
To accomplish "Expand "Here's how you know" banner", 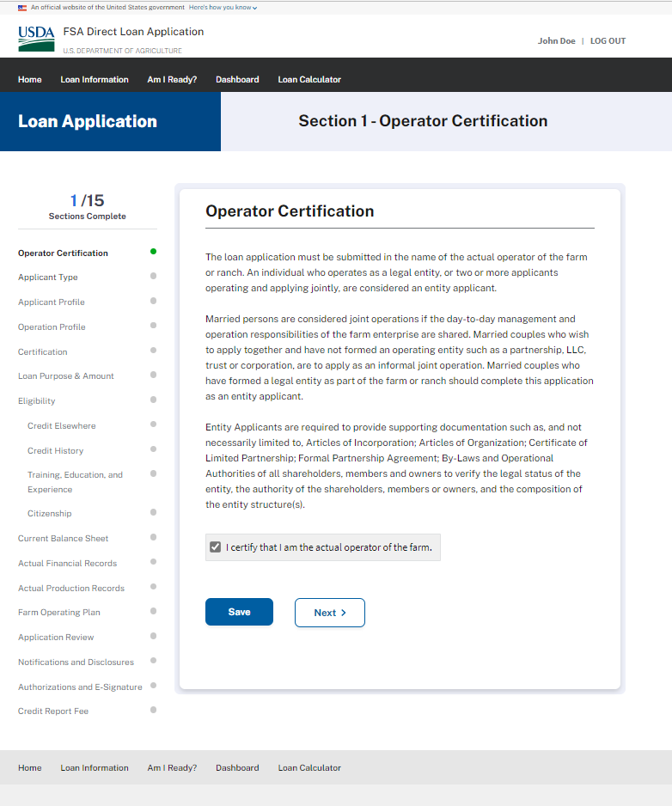I will (x=223, y=8).
